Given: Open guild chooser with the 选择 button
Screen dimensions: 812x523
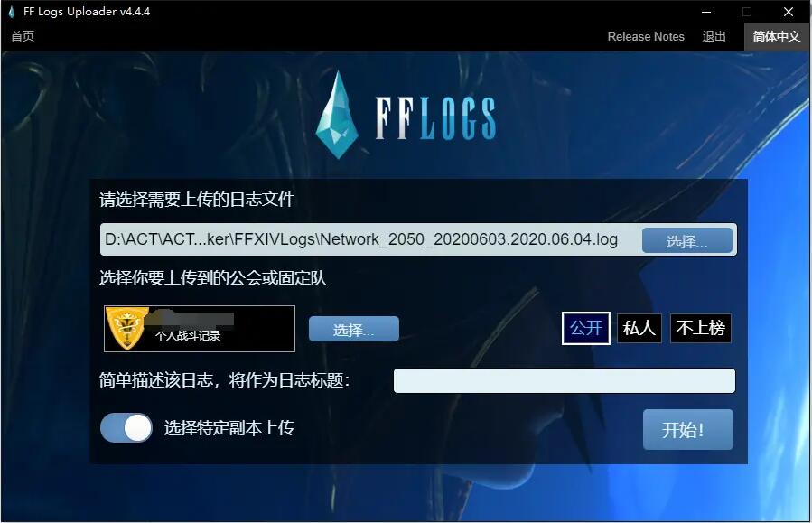Looking at the screenshot, I should pyautogui.click(x=354, y=329).
